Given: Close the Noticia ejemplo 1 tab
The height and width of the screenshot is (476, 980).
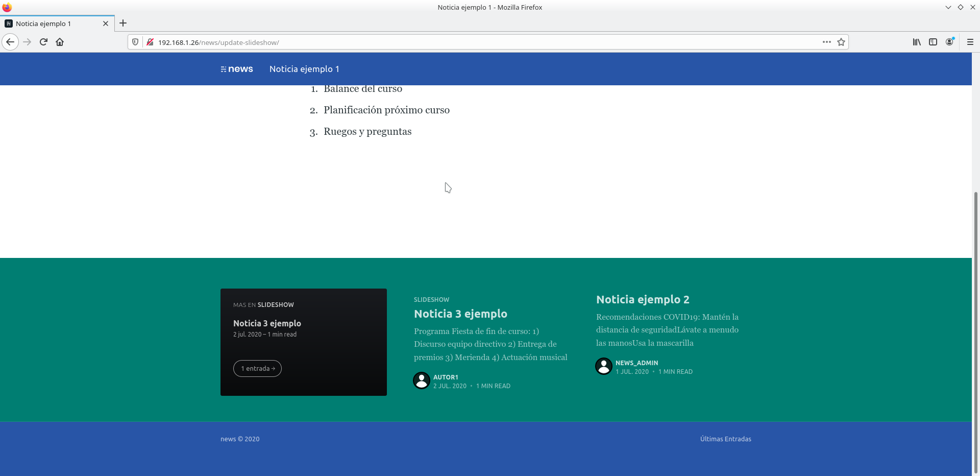Looking at the screenshot, I should 106,23.
